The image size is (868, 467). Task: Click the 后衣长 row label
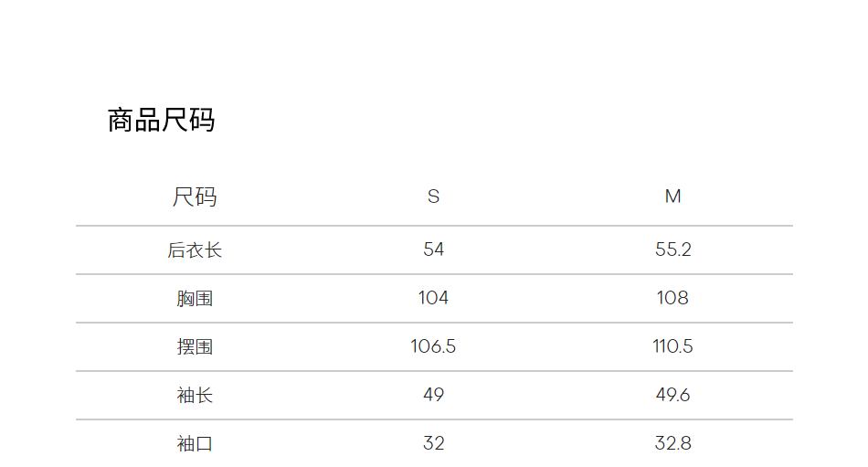click(x=195, y=249)
